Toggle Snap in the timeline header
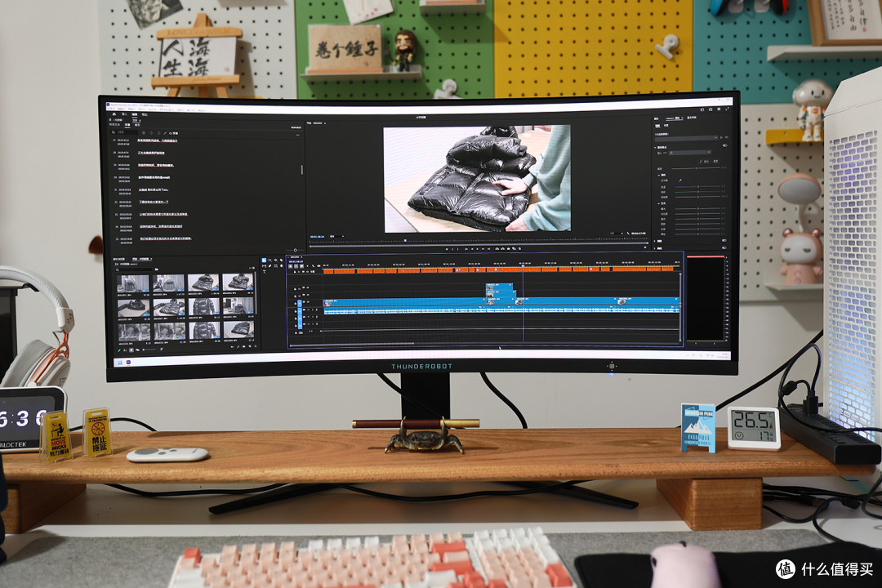 tap(296, 266)
